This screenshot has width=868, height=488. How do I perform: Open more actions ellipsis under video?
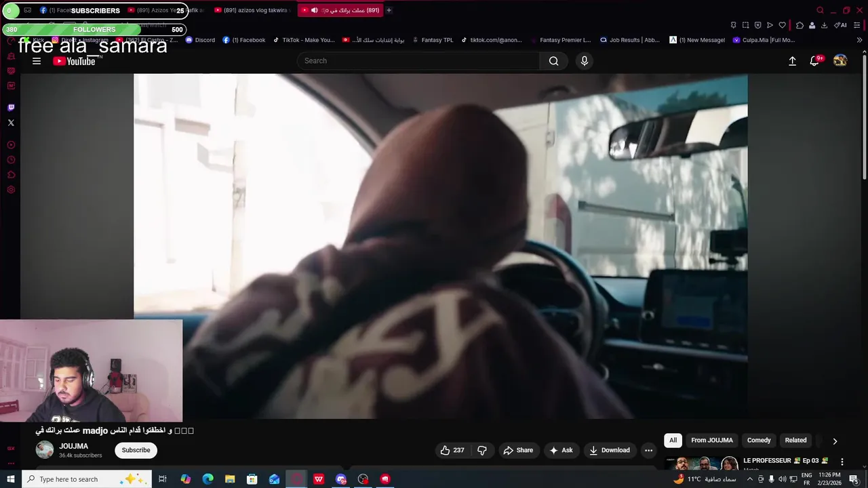(648, 450)
